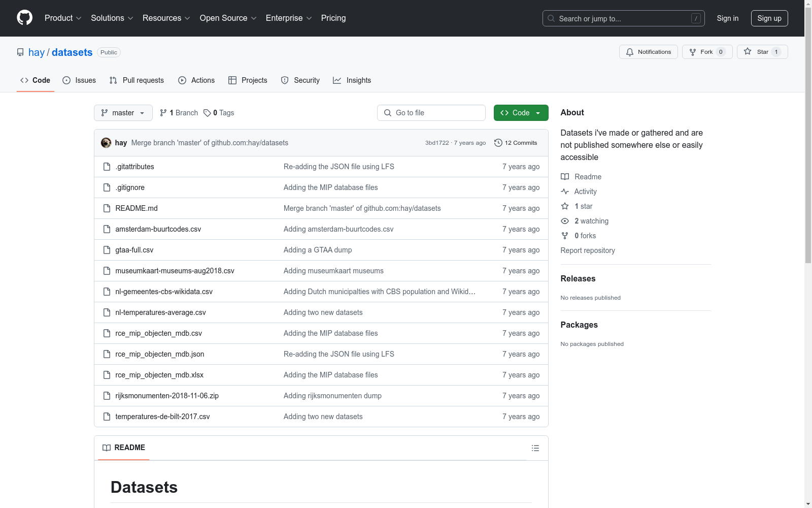
Task: Click the history clock icon near 12 Commits
Action: coord(498,143)
